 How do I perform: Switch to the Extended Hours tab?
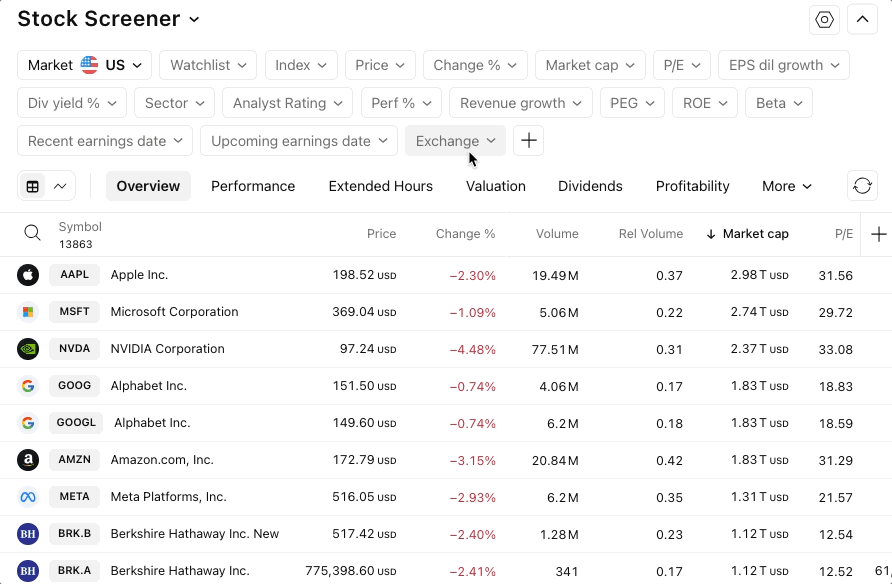[381, 186]
